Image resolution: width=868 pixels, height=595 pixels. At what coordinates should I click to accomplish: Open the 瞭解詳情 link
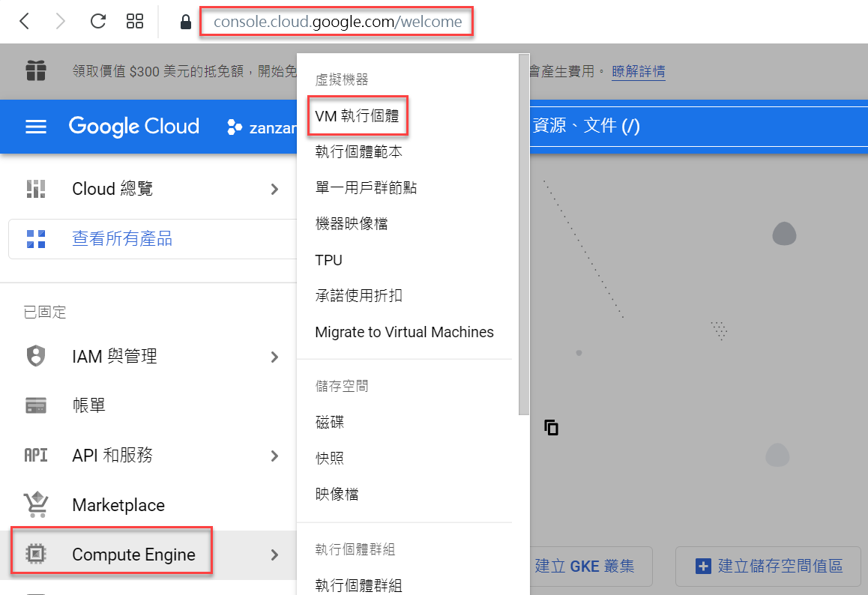click(639, 71)
